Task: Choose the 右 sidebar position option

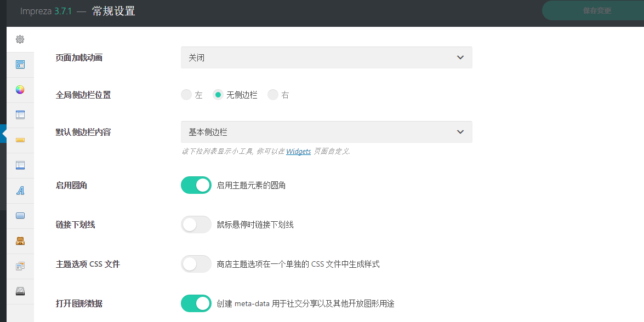Action: (273, 95)
